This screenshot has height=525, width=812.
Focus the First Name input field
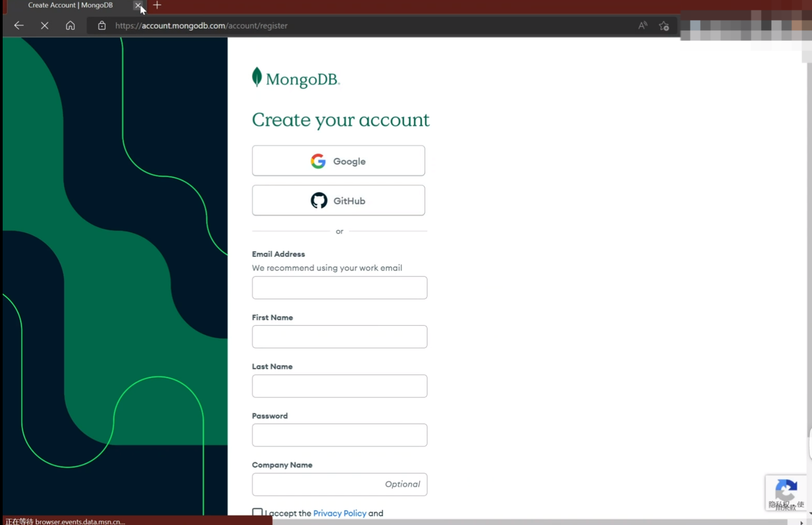pyautogui.click(x=339, y=337)
